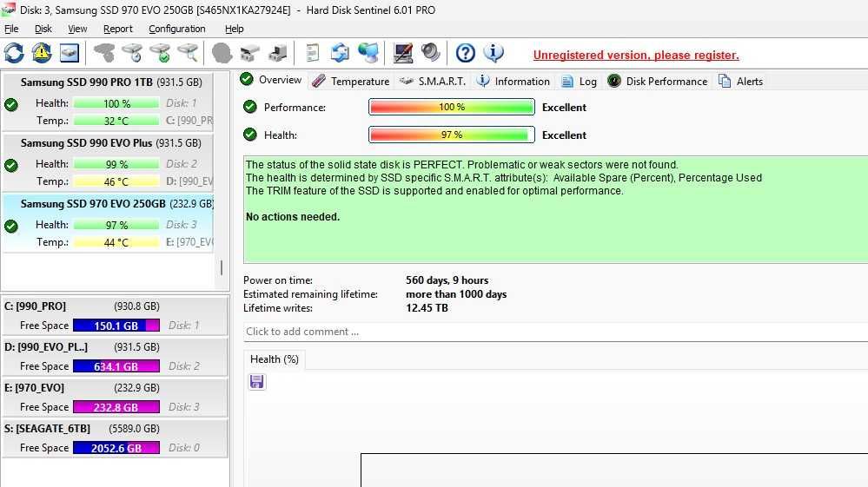
Task: Click the blue-framed hard disk toolbar icon
Action: [x=70, y=53]
